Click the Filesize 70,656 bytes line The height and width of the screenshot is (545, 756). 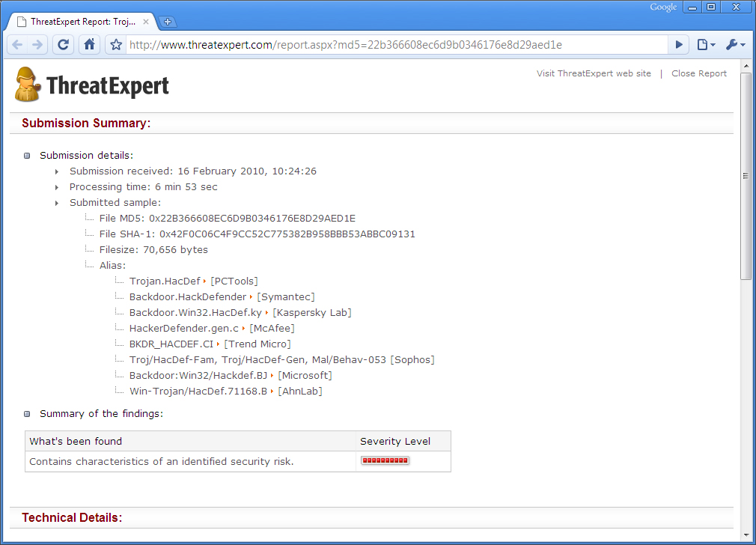pyautogui.click(x=153, y=250)
